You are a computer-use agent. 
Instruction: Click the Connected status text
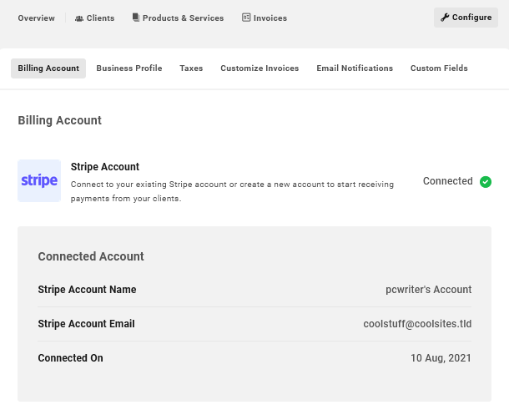tap(447, 181)
